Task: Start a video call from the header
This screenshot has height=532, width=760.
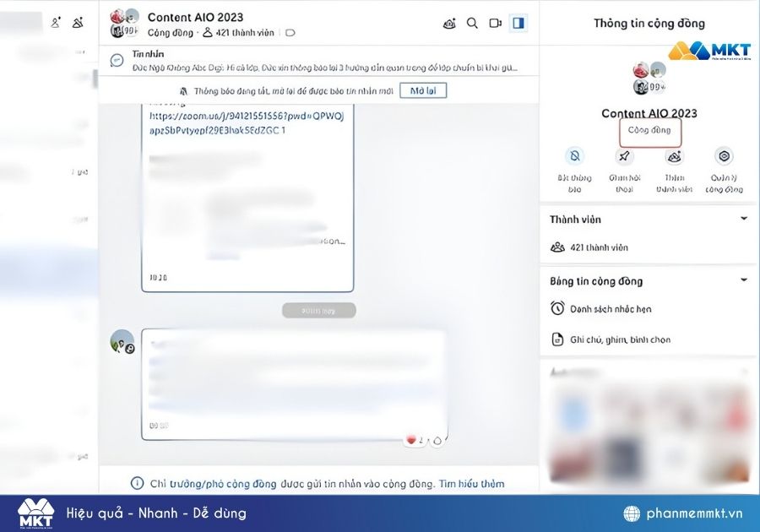Action: click(x=496, y=23)
